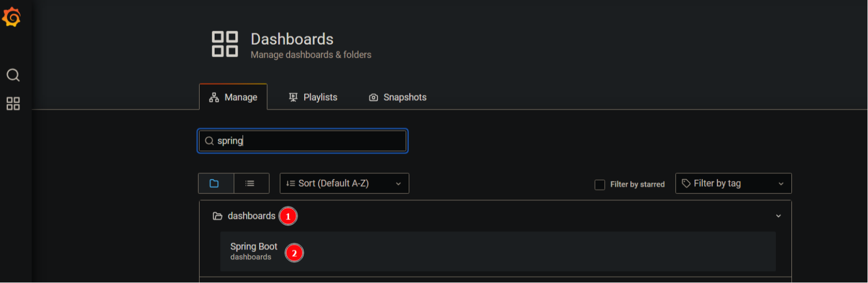Screen dimensions: 868x283
Task: Click the dashboards folder icon
Action: coord(218,216)
